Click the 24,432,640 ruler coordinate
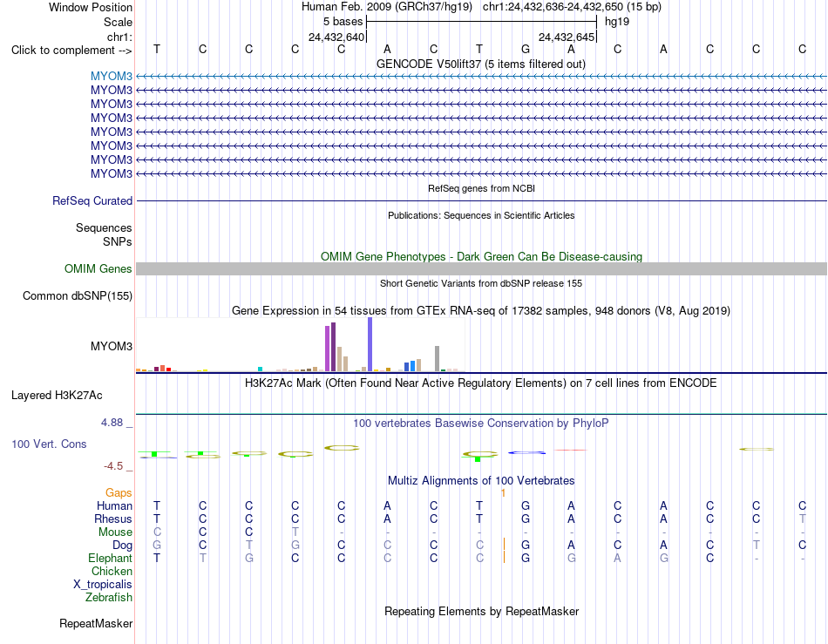This screenshot has width=828, height=644. click(336, 37)
